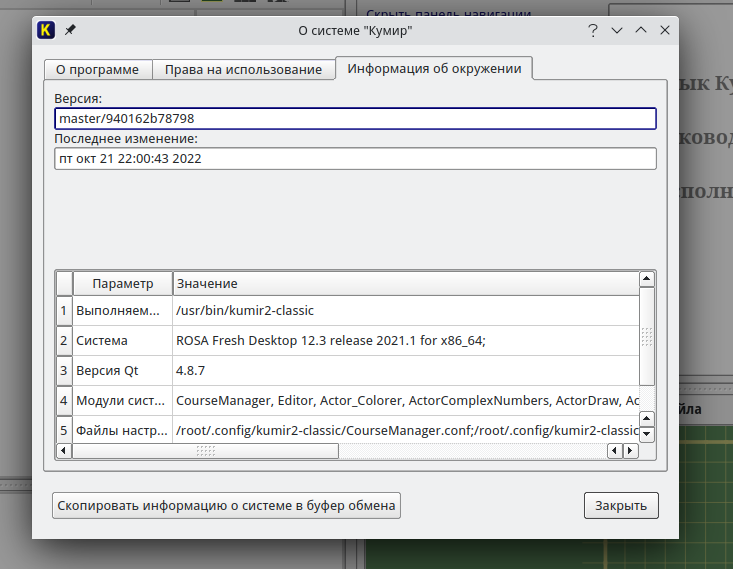Select row header 1 in the table
This screenshot has width=733, height=569.
tap(64, 311)
